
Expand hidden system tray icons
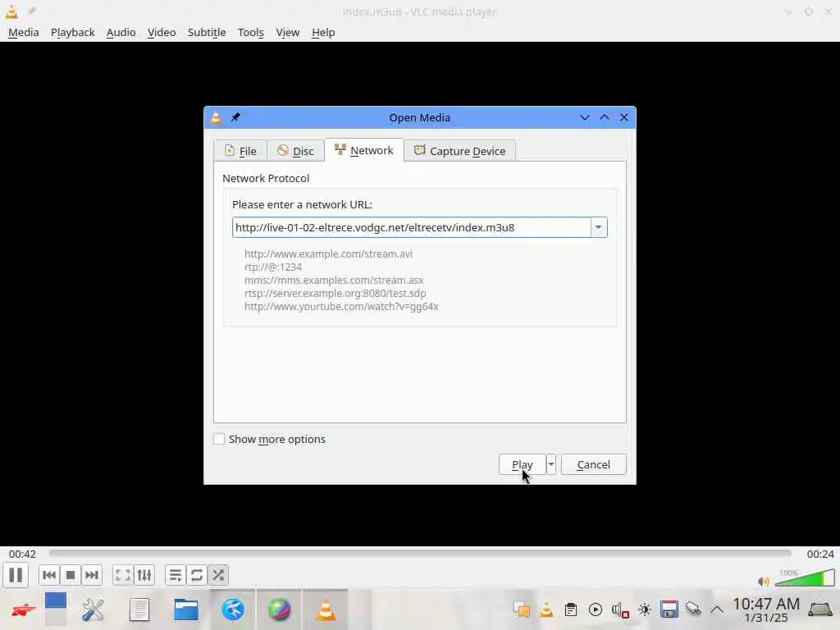coord(717,609)
